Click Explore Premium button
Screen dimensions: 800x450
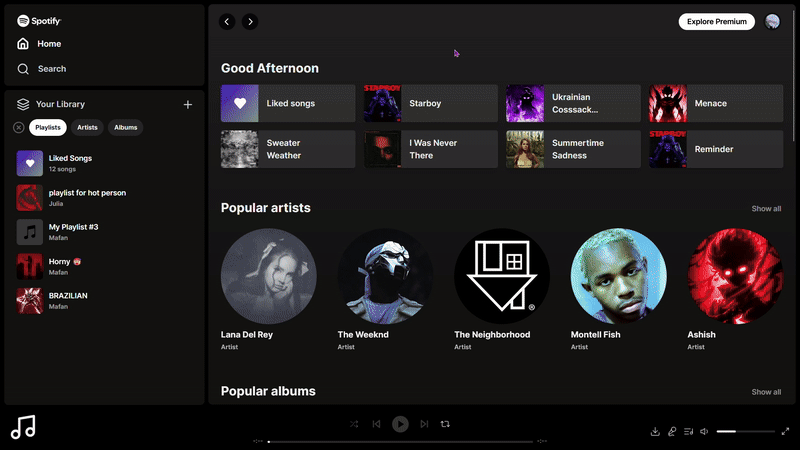[716, 21]
